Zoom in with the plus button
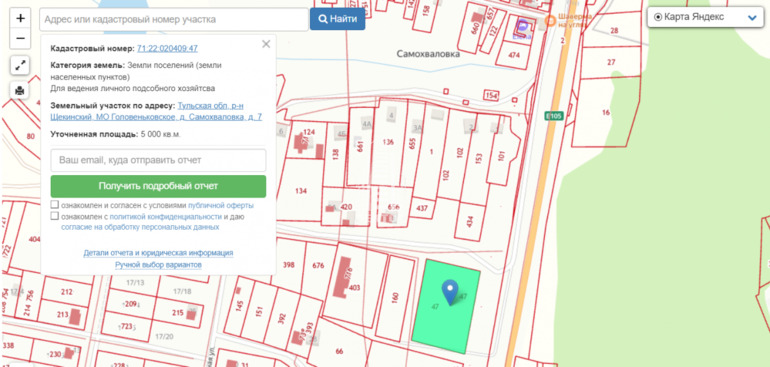Screen dimensions: 770x367 click(20, 19)
